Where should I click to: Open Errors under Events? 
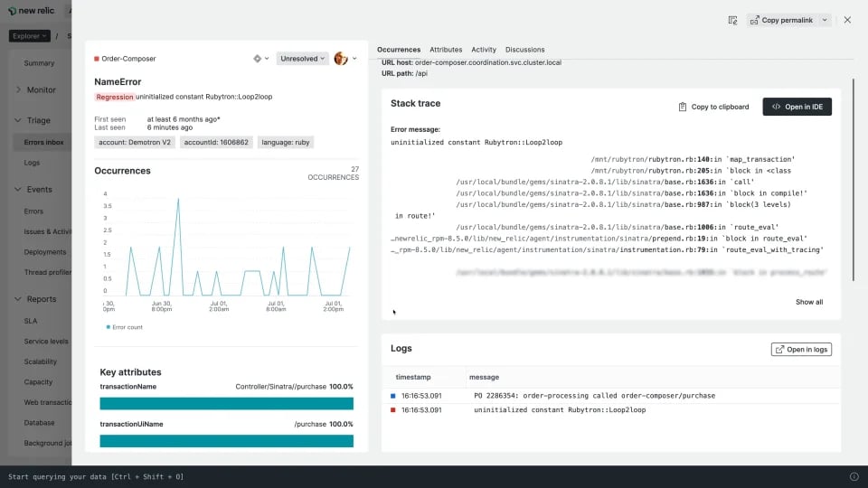click(x=33, y=211)
